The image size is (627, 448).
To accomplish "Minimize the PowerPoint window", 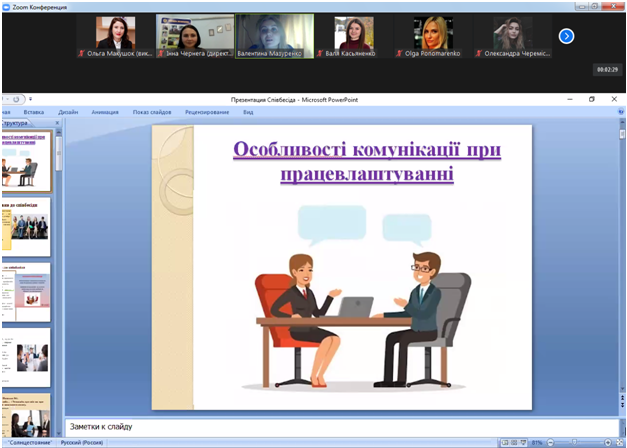I will pos(570,99).
